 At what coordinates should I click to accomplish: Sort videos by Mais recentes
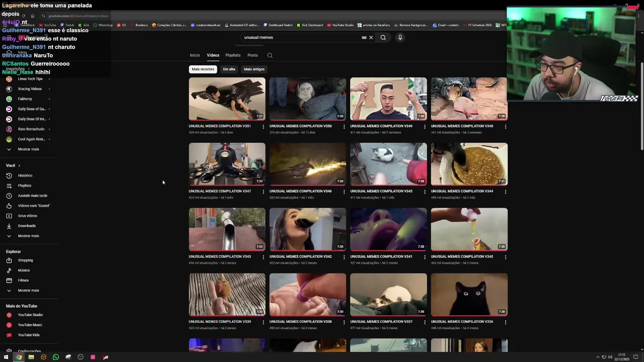point(203,69)
